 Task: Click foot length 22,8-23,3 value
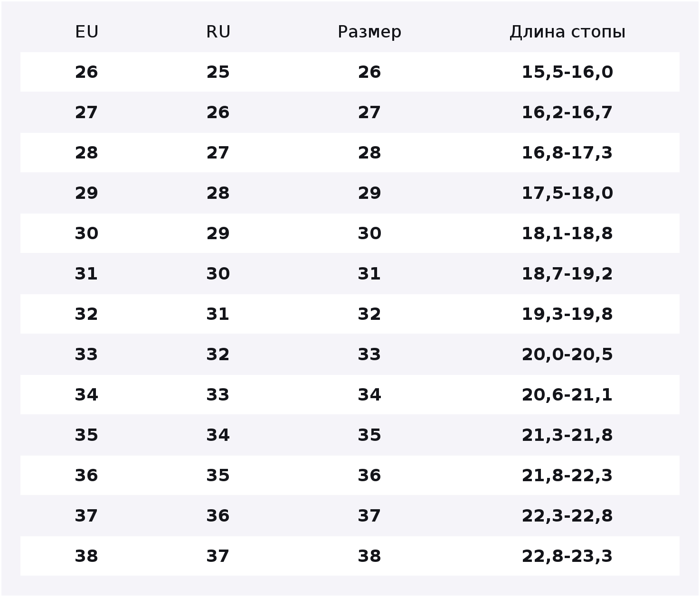point(567,557)
